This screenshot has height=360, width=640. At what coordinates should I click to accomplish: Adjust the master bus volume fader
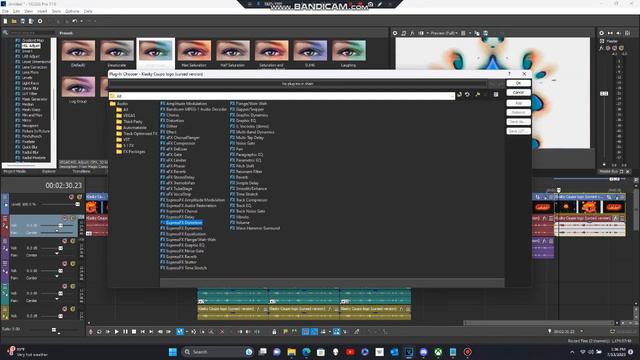pyautogui.click(x=604, y=93)
